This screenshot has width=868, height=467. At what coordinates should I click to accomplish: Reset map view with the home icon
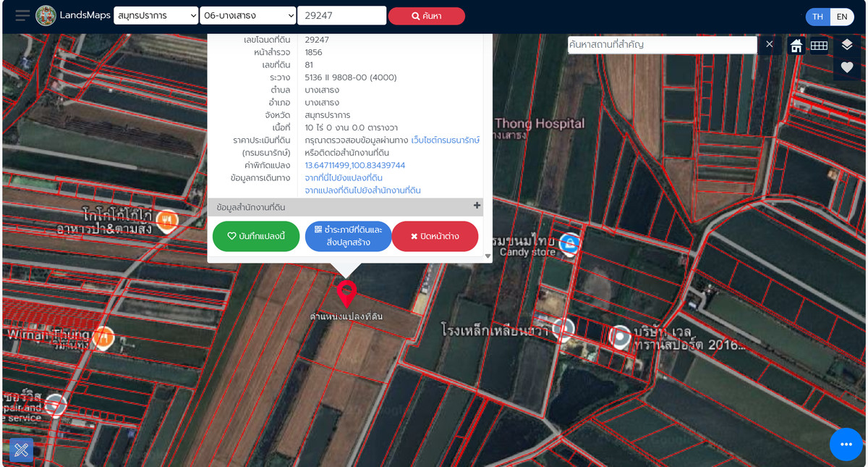click(795, 45)
